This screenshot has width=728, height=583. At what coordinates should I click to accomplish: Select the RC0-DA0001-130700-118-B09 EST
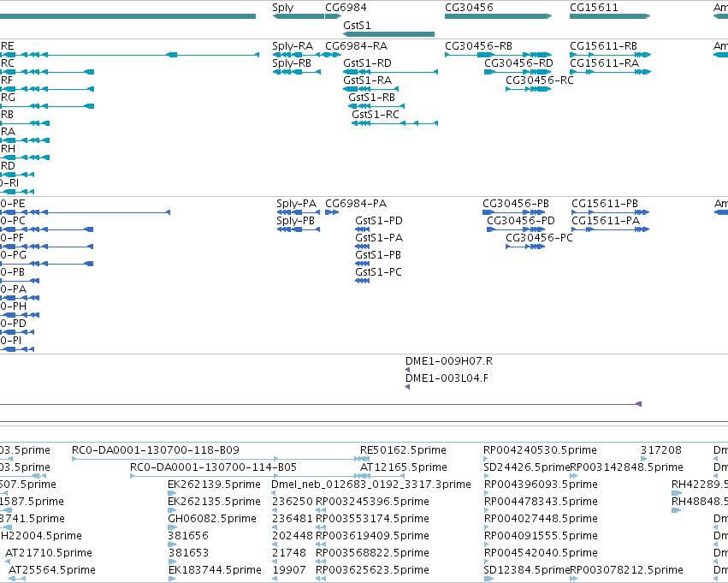tap(221, 459)
